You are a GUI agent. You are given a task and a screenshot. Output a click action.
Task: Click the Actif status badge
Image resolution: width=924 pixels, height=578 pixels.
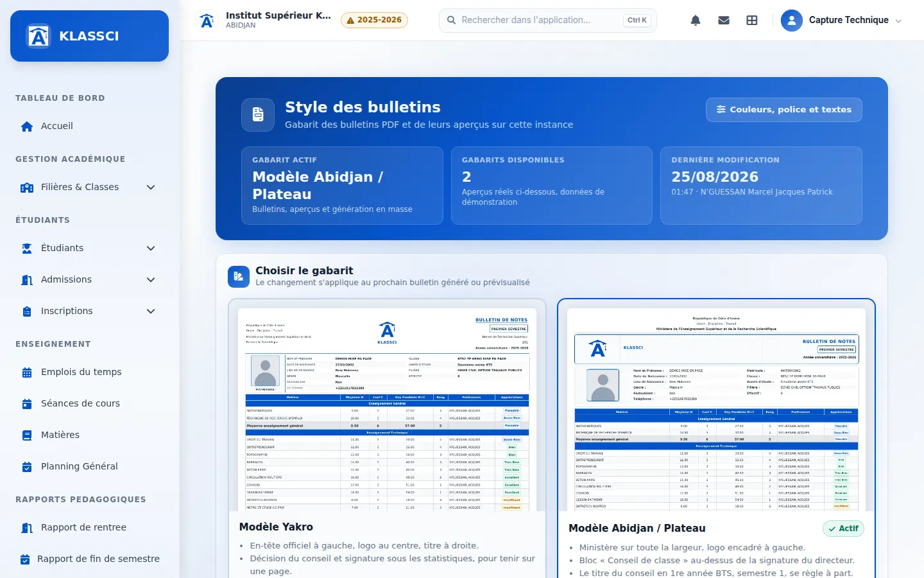(843, 529)
